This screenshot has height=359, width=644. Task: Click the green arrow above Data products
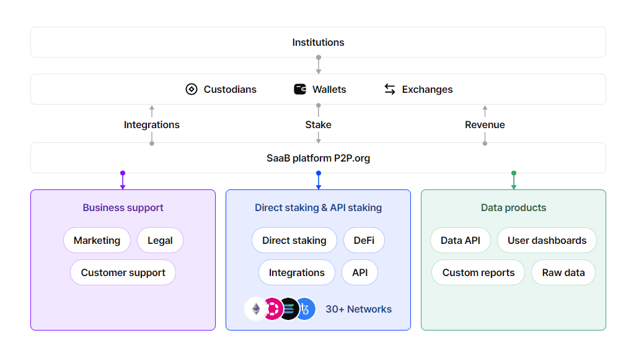tap(514, 181)
